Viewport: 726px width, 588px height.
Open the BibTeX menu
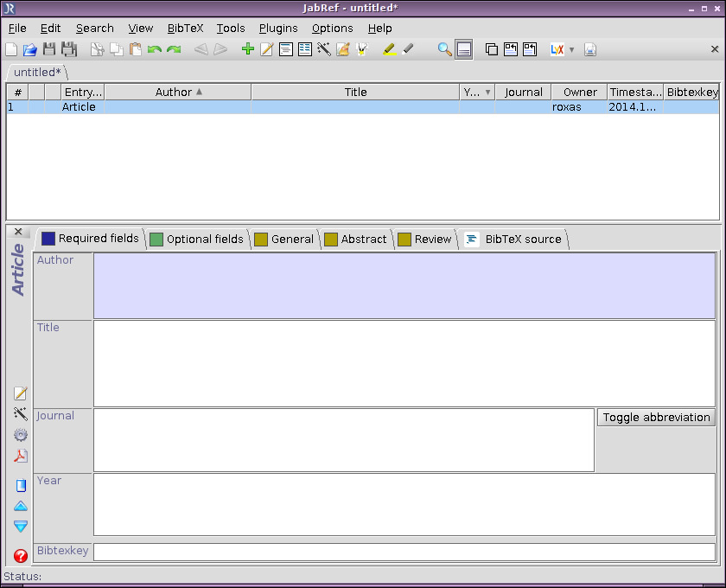click(x=185, y=28)
